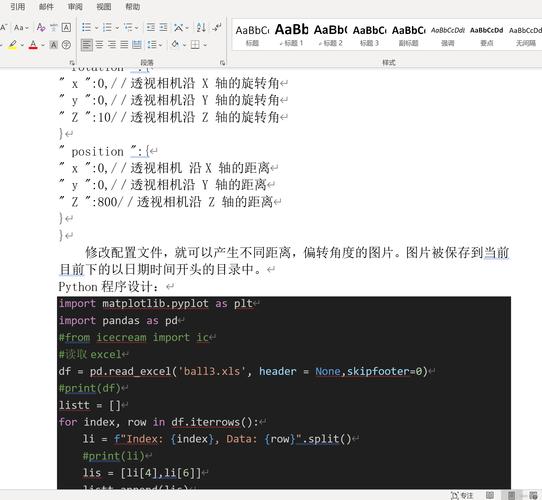Image resolution: width=542 pixels, height=500 pixels.
Task: Open change case Aa dropdown arrow
Action: (27, 28)
